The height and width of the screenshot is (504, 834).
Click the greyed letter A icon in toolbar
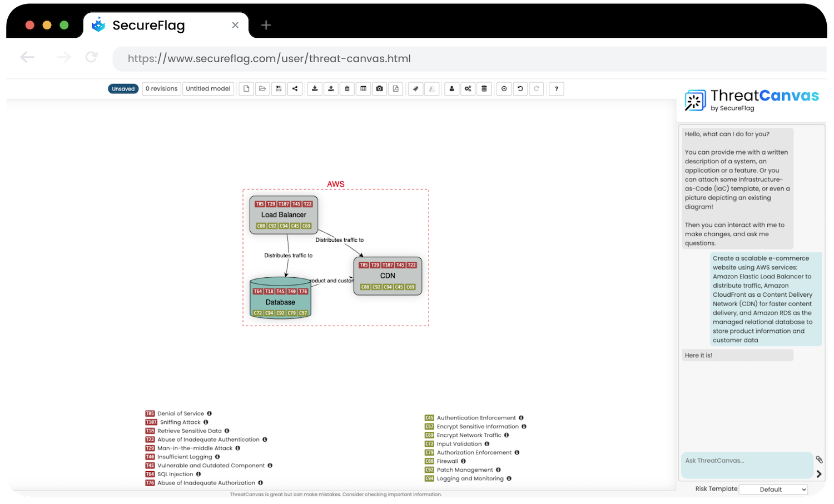click(431, 89)
